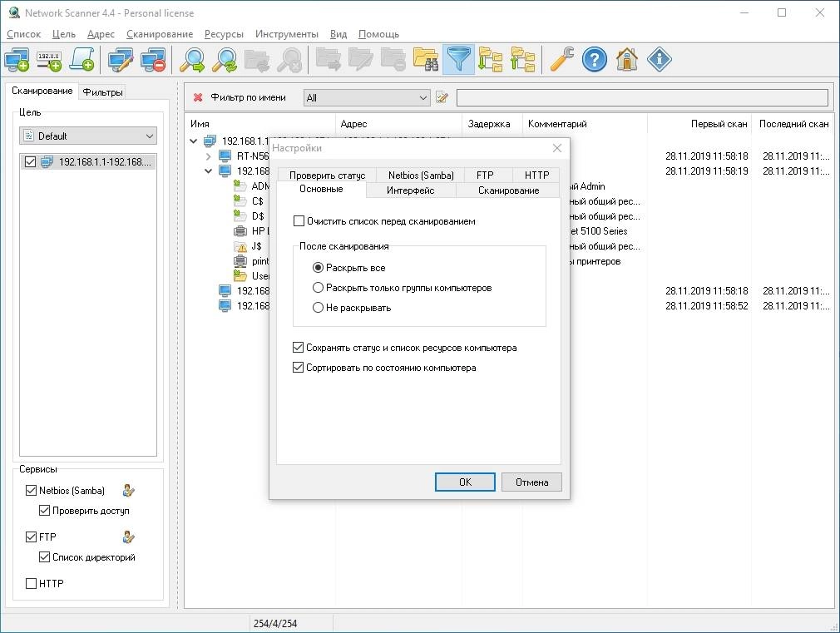Screen dimensions: 840x633
Task: Open the 'Интерфейс' settings tab
Action: (x=410, y=190)
